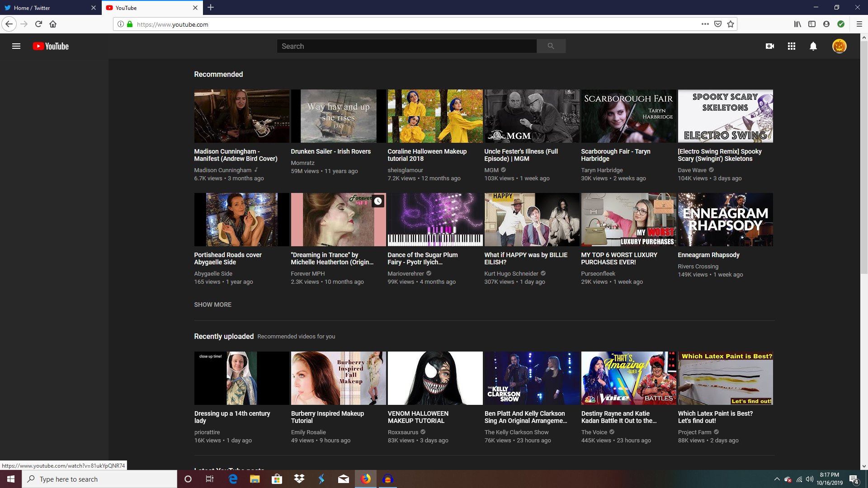Go back with the browser back arrow

(x=9, y=24)
